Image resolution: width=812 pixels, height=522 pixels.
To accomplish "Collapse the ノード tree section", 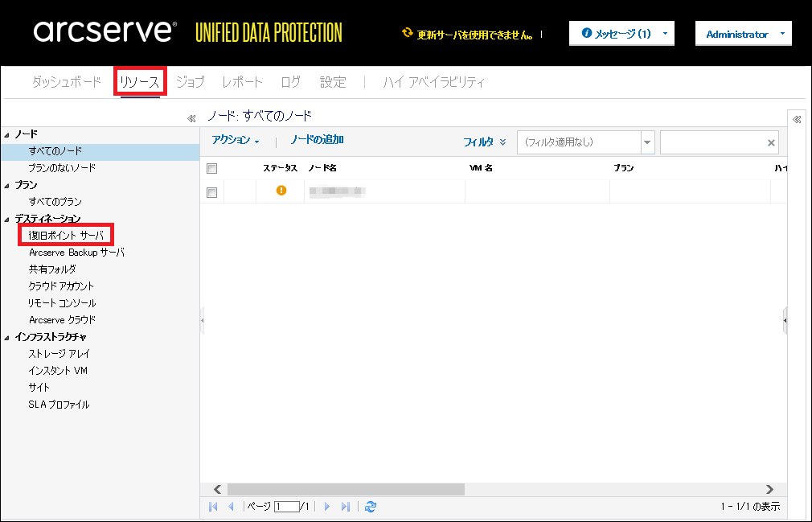I will point(6,134).
